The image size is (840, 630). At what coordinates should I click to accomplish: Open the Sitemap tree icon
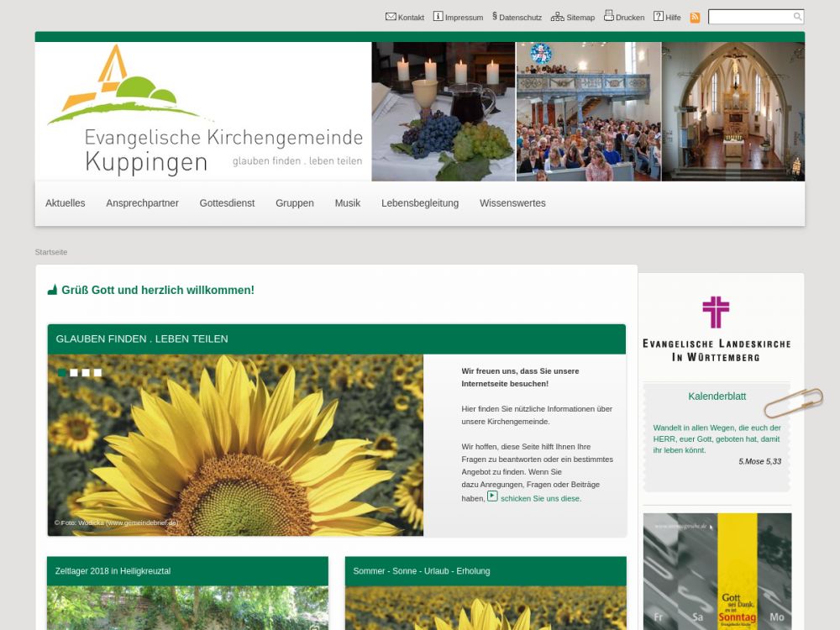(557, 16)
